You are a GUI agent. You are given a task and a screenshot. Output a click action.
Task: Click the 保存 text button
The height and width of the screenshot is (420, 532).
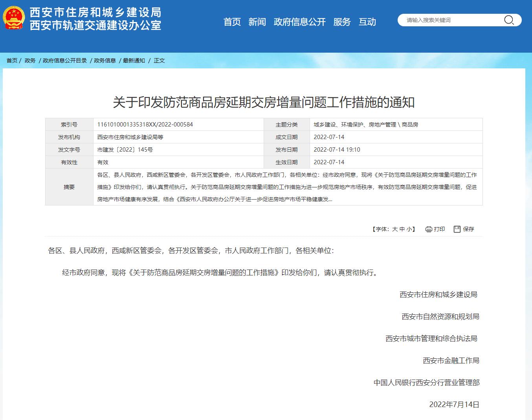click(468, 229)
